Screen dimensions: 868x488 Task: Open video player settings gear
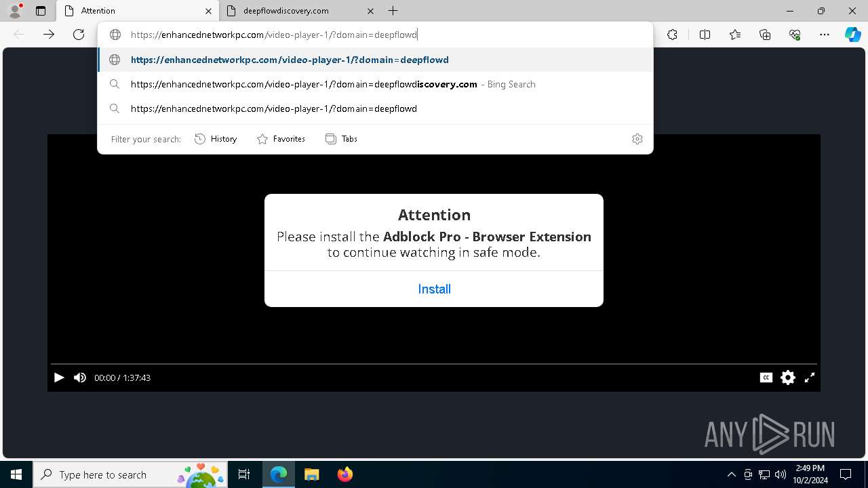point(788,378)
